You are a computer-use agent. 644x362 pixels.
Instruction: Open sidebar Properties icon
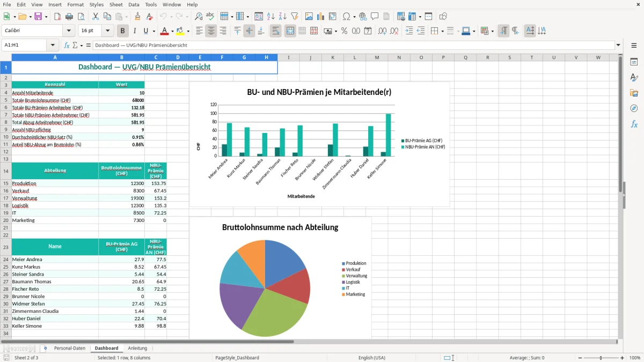634,62
